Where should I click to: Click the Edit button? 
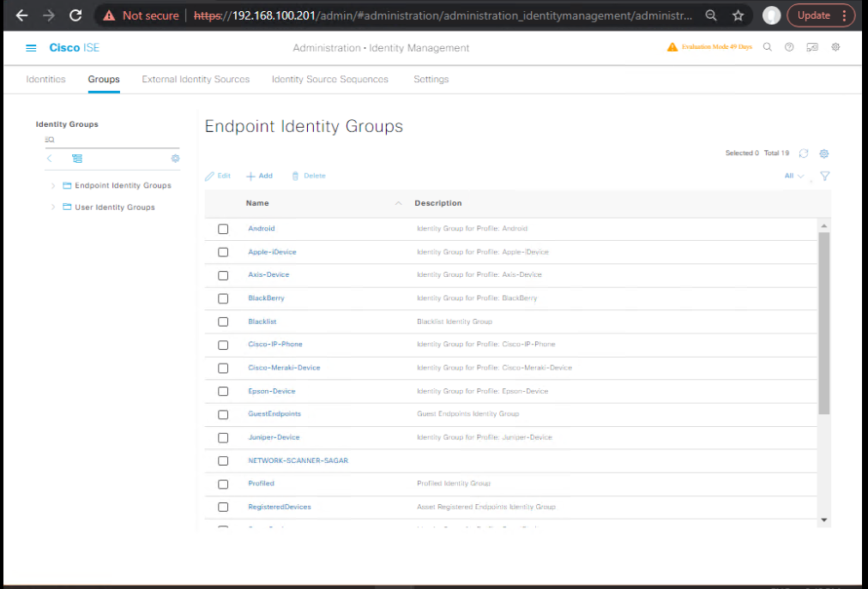218,176
